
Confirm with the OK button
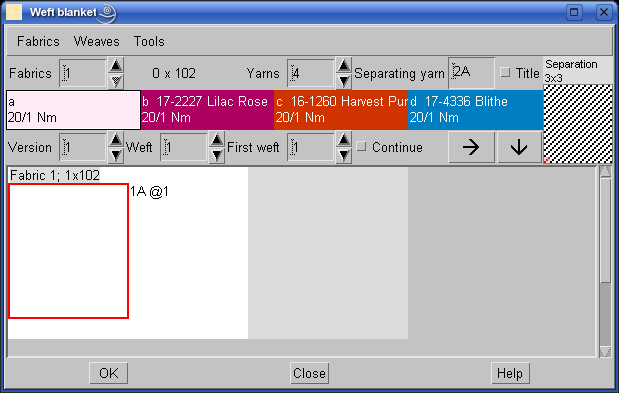tap(109, 373)
